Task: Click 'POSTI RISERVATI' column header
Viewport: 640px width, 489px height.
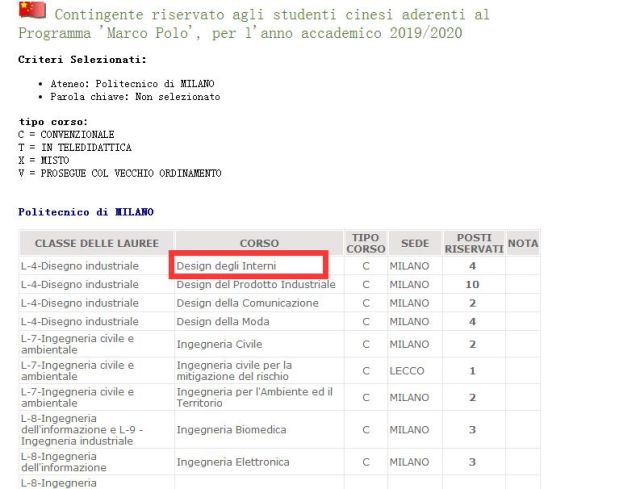Action: pyautogui.click(x=474, y=243)
